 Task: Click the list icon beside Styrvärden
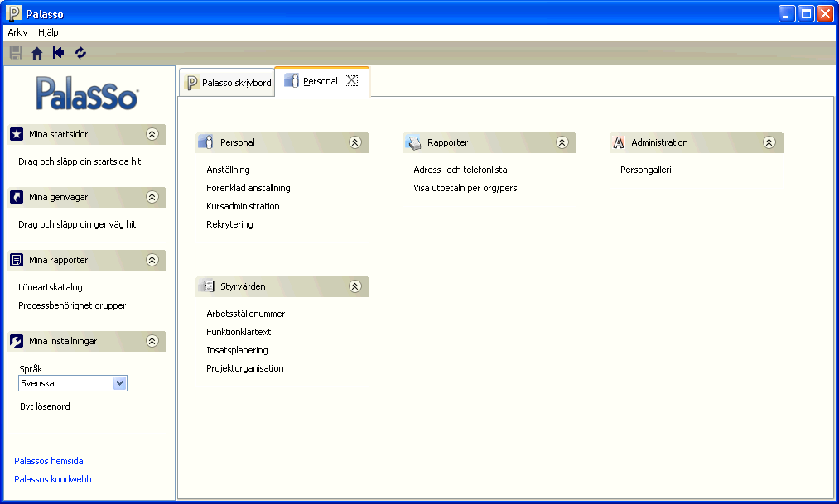pos(208,286)
